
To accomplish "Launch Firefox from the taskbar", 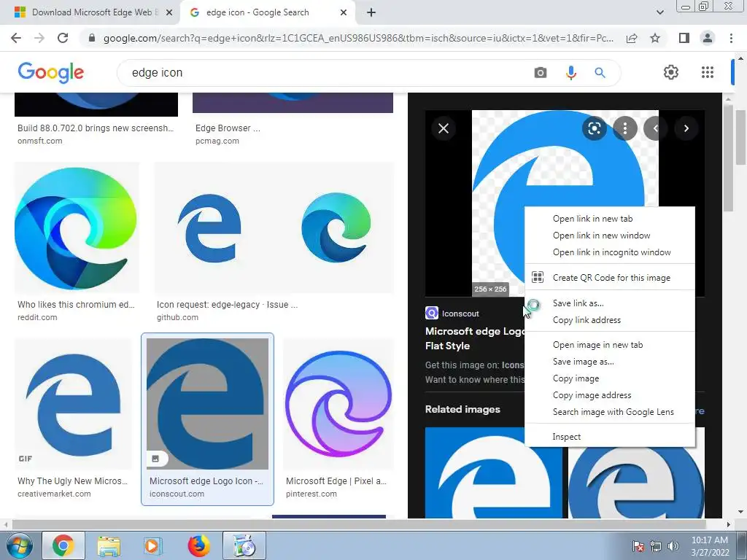I will click(198, 545).
